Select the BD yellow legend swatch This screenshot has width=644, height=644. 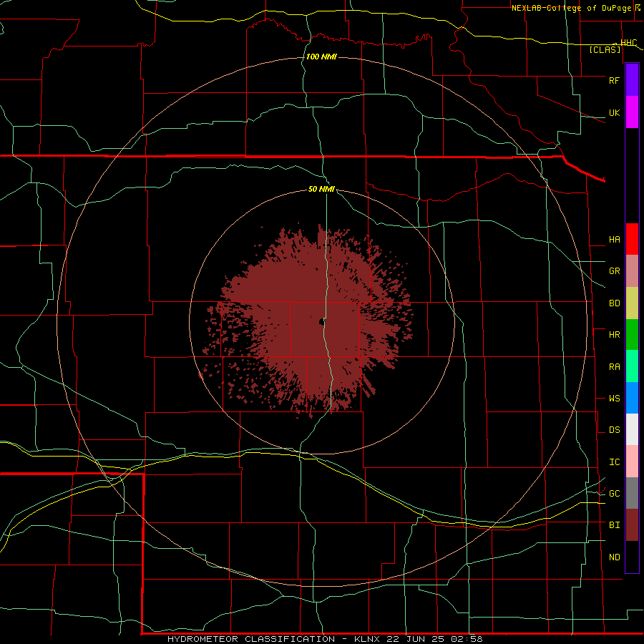point(632,303)
